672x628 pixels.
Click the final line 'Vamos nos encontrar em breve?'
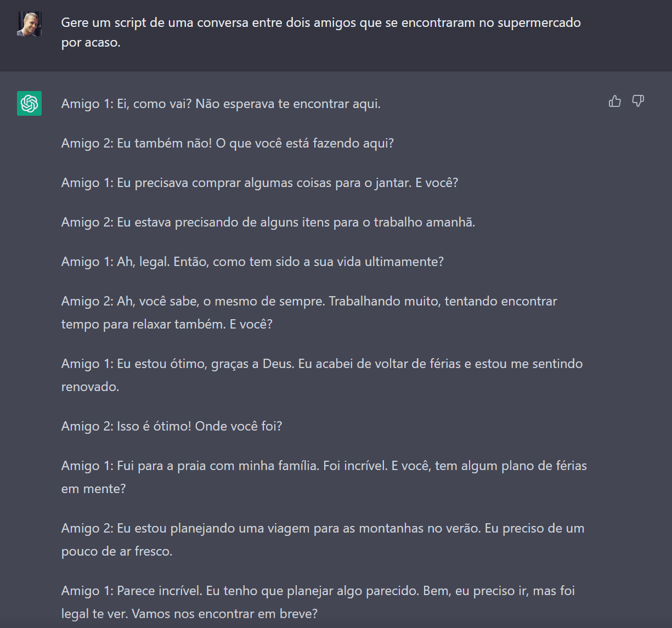click(222, 613)
